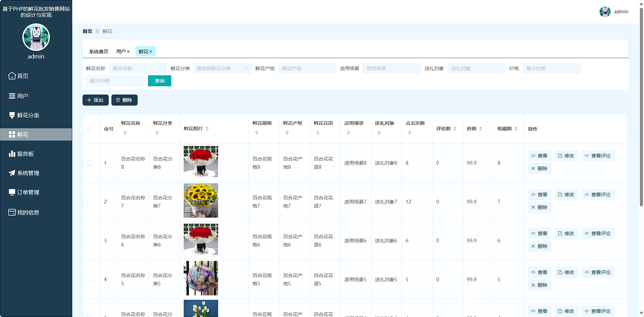Check the checkbox for row 3
Image resolution: width=644 pixels, height=317 pixels.
[89, 241]
